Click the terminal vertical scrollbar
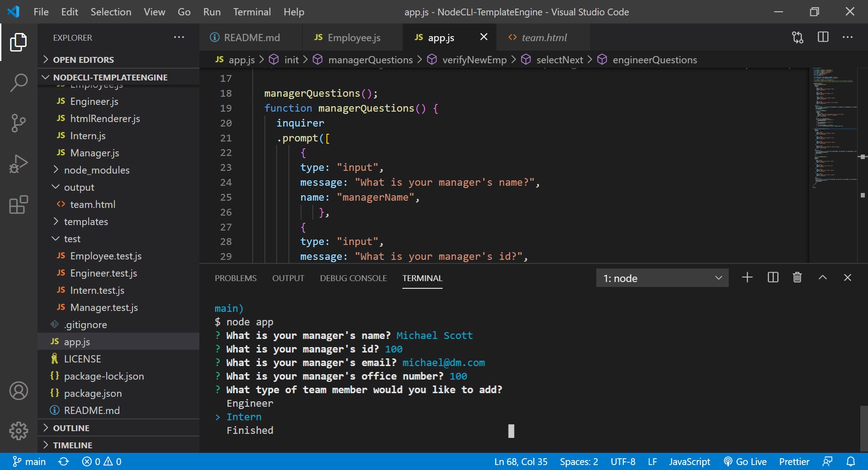 point(863,428)
